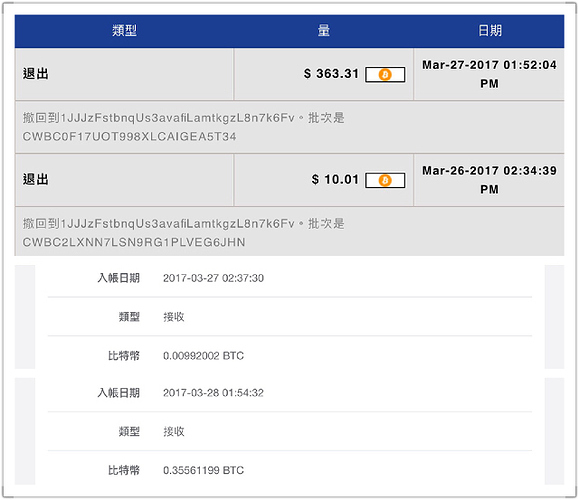Click the Bitcoin icon beside $ 10.01
Image resolution: width=578 pixels, height=500 pixels.
pos(385,181)
